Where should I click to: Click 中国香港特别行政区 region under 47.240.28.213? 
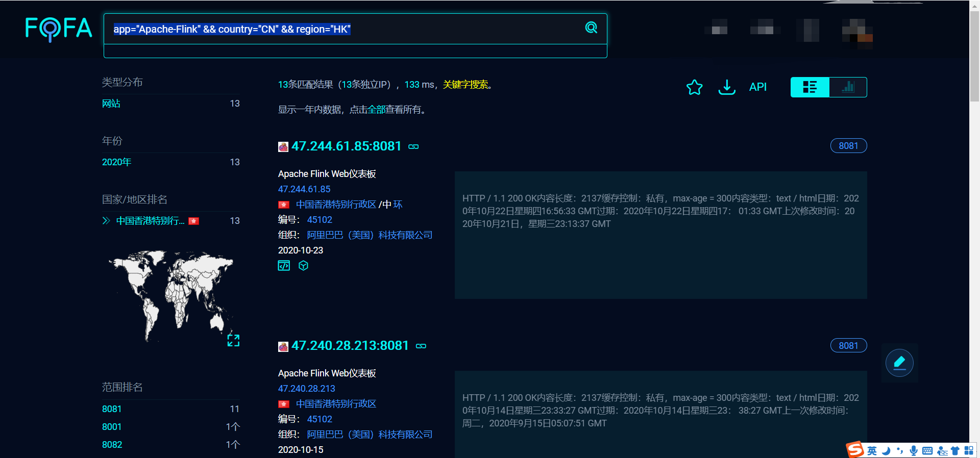coord(336,404)
